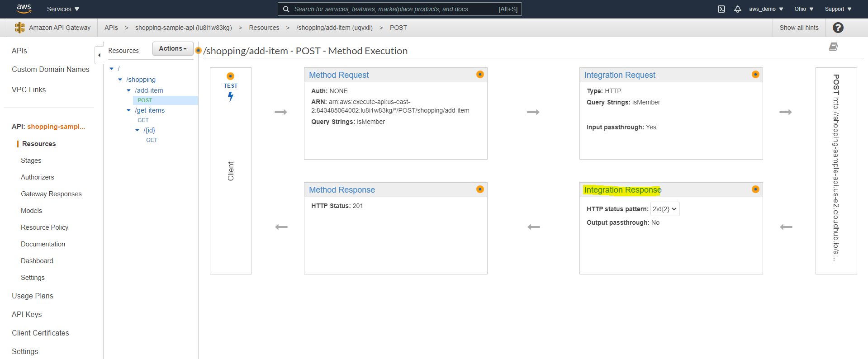Collapse the /{id} tree node
Viewport: 868px width, 359px height.
click(137, 130)
